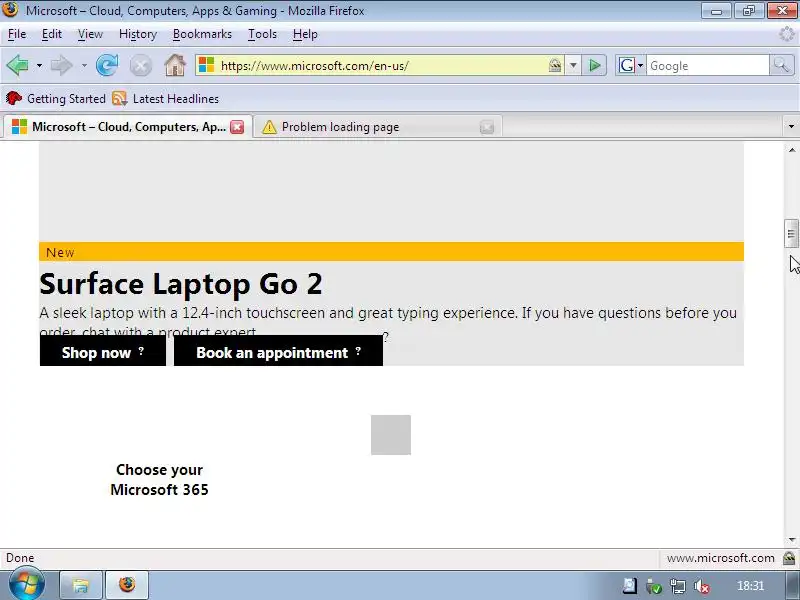This screenshot has width=800, height=600.
Task: Open the Help menu
Action: (305, 34)
